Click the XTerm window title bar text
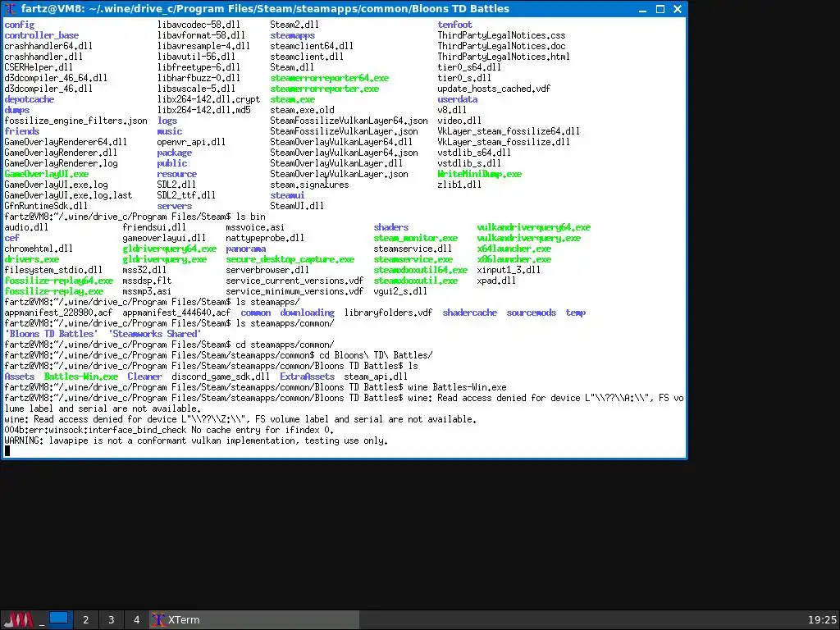This screenshot has width=840, height=630. [x=265, y=9]
